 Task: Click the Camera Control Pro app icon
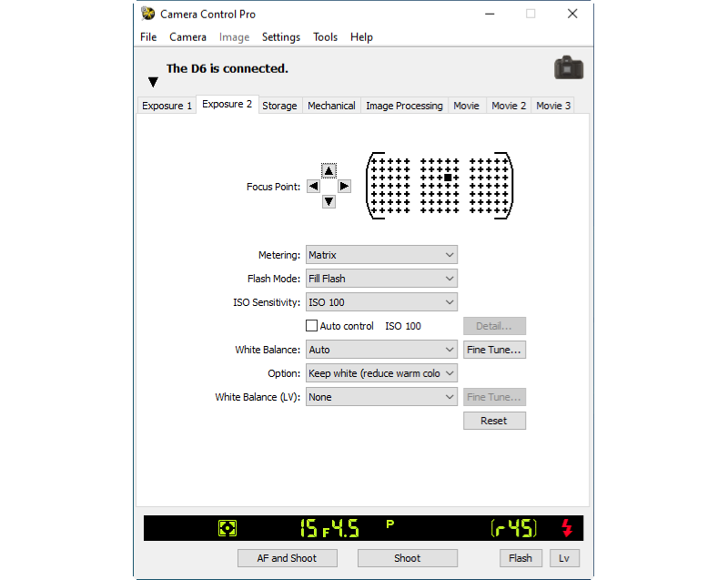point(147,14)
